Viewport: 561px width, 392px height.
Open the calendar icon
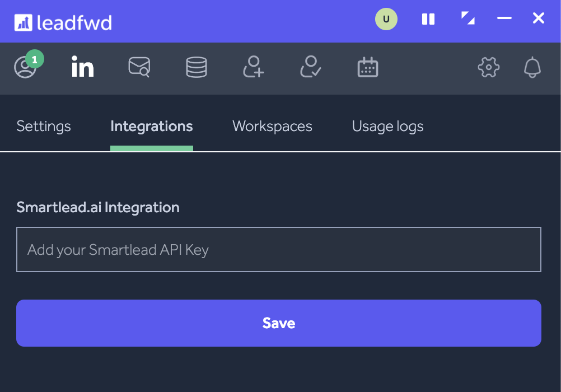click(x=368, y=67)
